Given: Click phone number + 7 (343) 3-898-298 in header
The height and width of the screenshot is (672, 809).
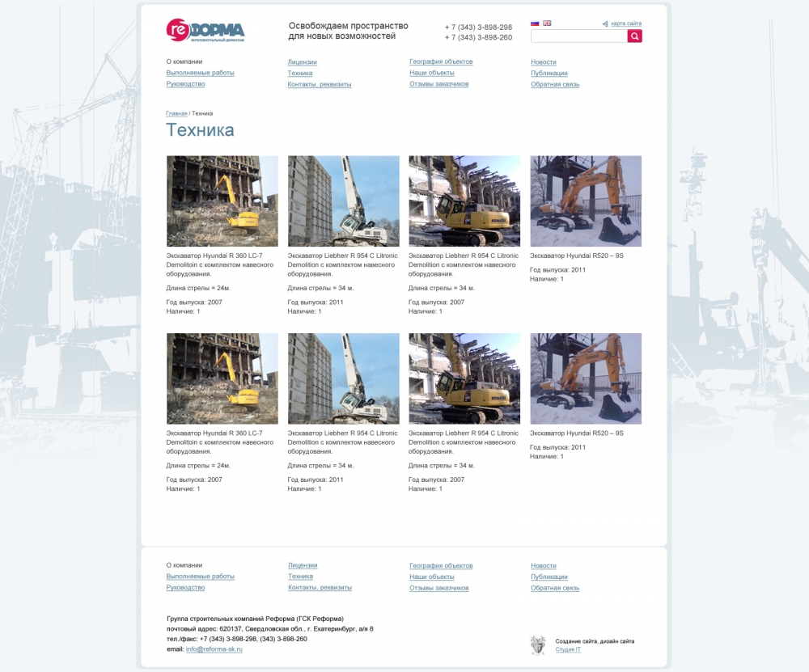Looking at the screenshot, I should (478, 27).
